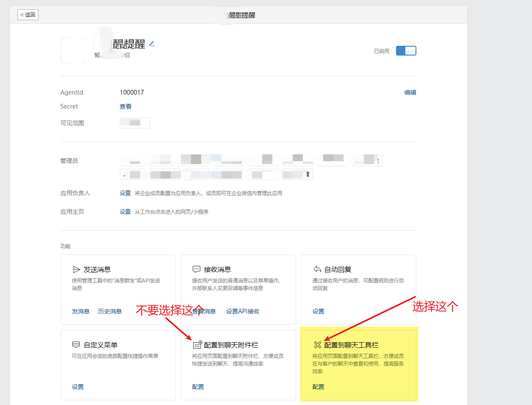
Task: Toggle the 已启用 enabled switch
Action: click(406, 51)
